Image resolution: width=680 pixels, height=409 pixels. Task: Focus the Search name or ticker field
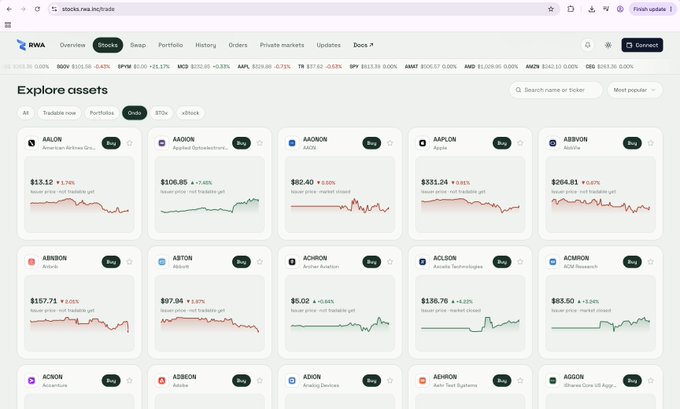pyautogui.click(x=556, y=90)
